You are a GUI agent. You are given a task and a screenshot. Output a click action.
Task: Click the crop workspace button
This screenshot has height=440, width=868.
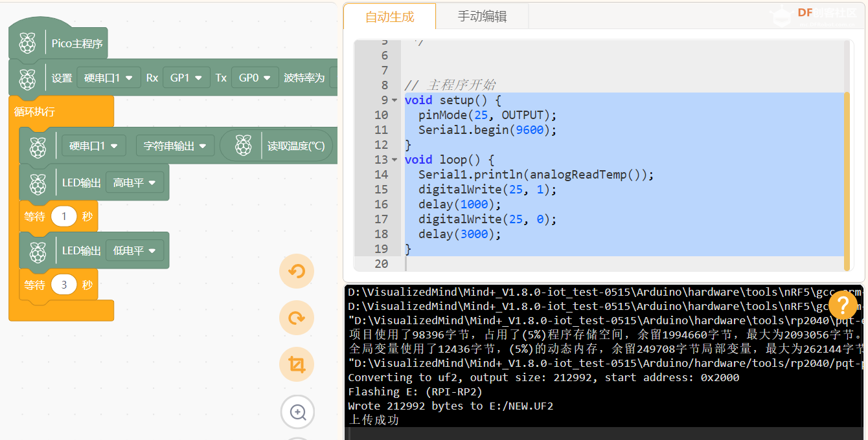(x=297, y=365)
